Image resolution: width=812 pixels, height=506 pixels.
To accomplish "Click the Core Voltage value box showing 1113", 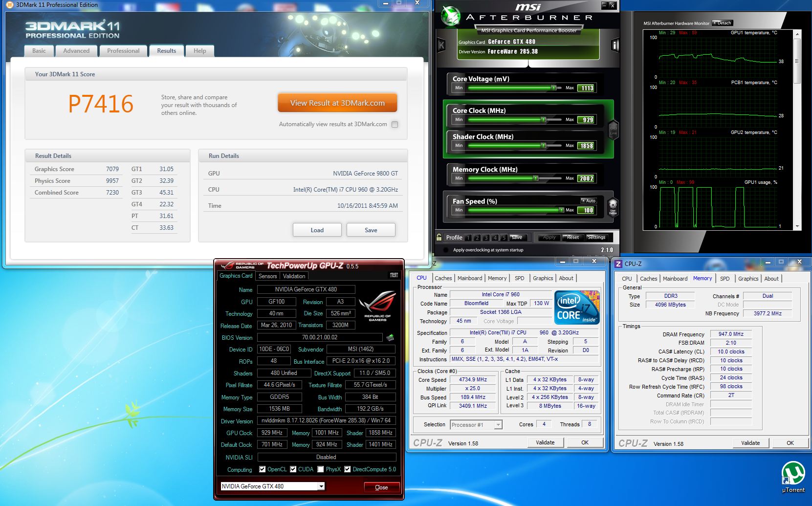I will click(x=587, y=88).
